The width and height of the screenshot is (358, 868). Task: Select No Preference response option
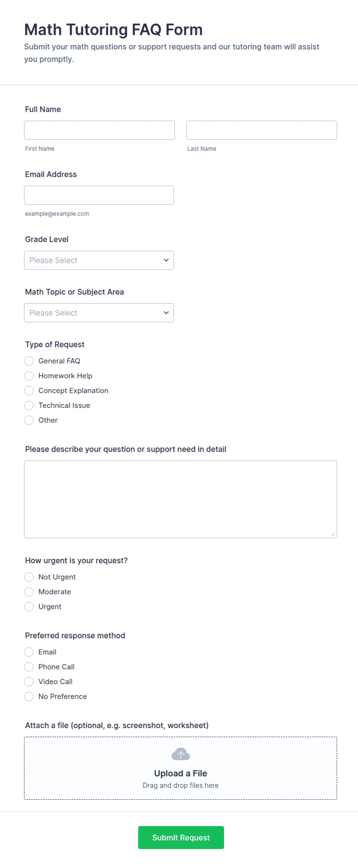click(29, 696)
